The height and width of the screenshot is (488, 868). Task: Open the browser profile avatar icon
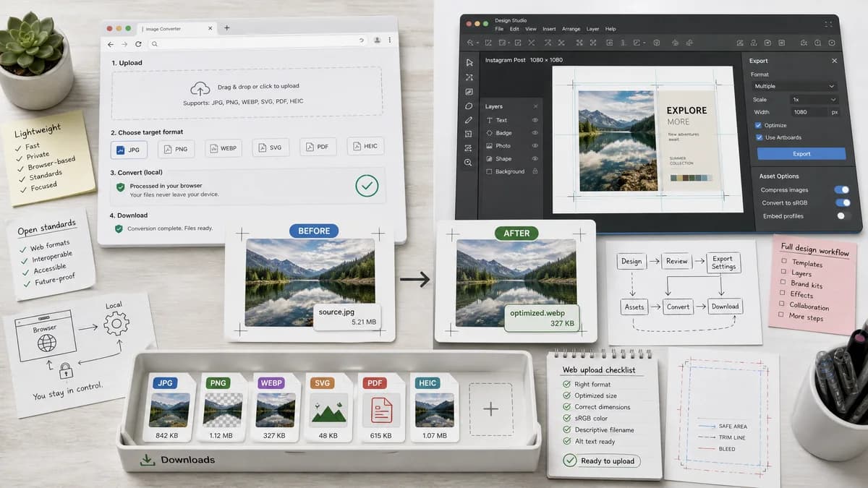click(377, 40)
